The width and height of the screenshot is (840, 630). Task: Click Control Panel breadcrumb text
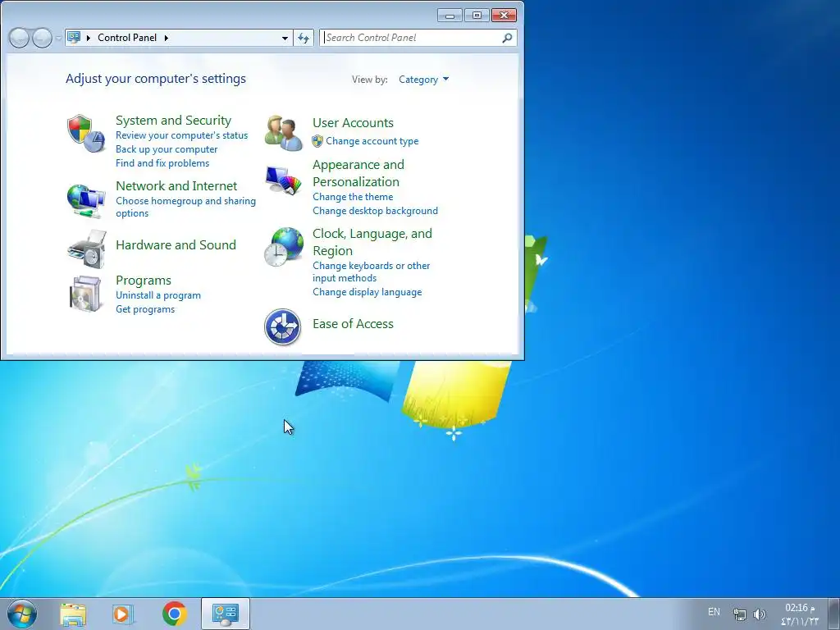coord(127,38)
